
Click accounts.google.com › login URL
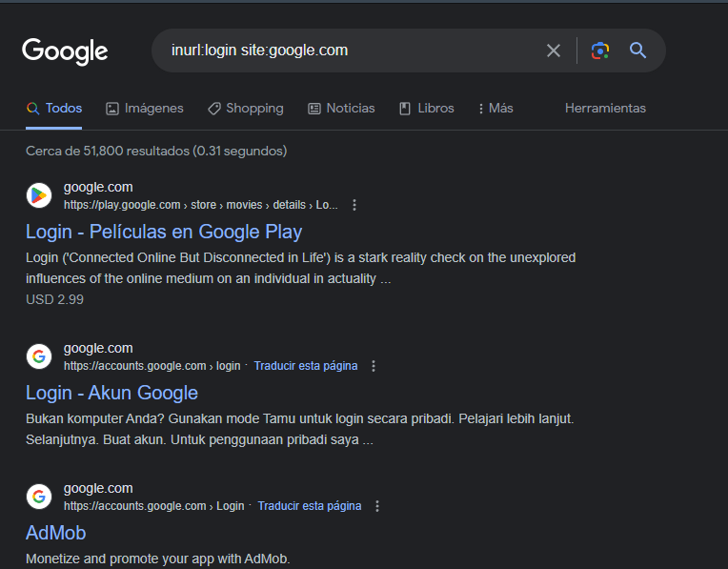152,366
